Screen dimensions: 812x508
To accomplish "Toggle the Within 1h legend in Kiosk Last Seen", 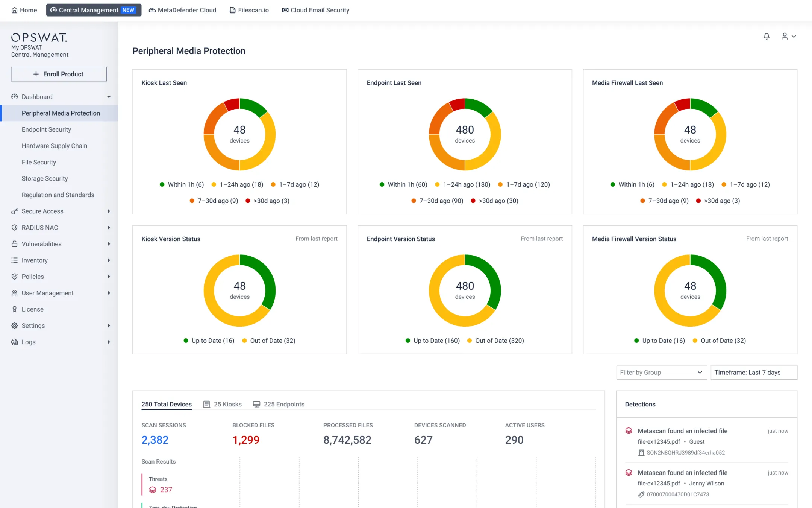I will 182,184.
